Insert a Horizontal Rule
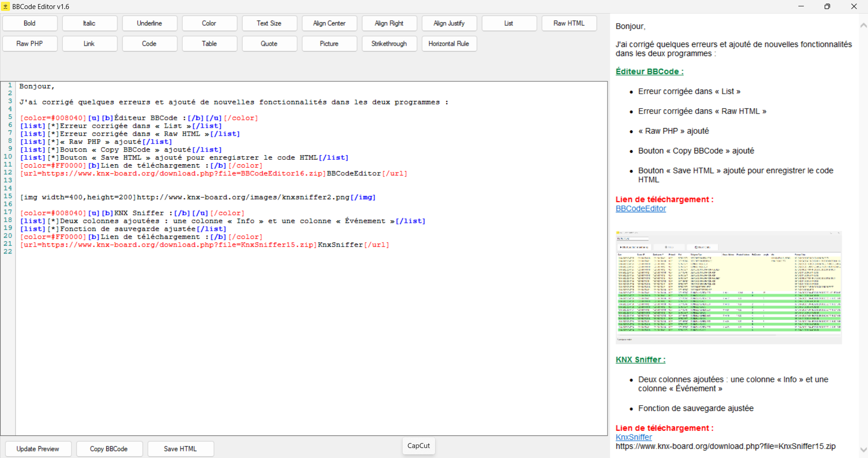The height and width of the screenshot is (458, 868). tap(449, 44)
